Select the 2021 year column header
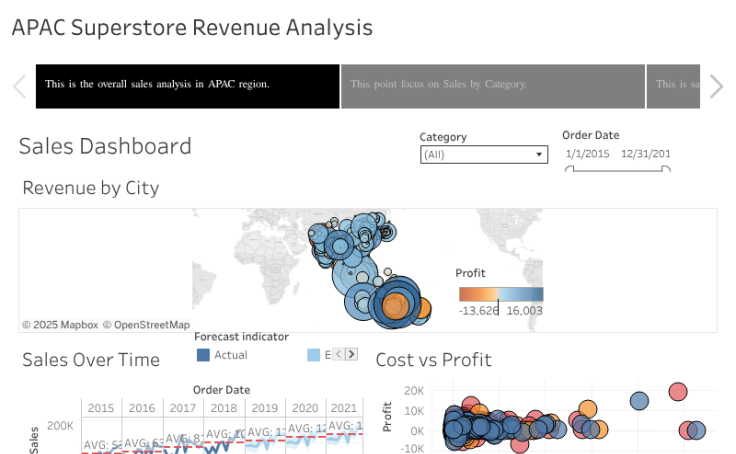 343,408
